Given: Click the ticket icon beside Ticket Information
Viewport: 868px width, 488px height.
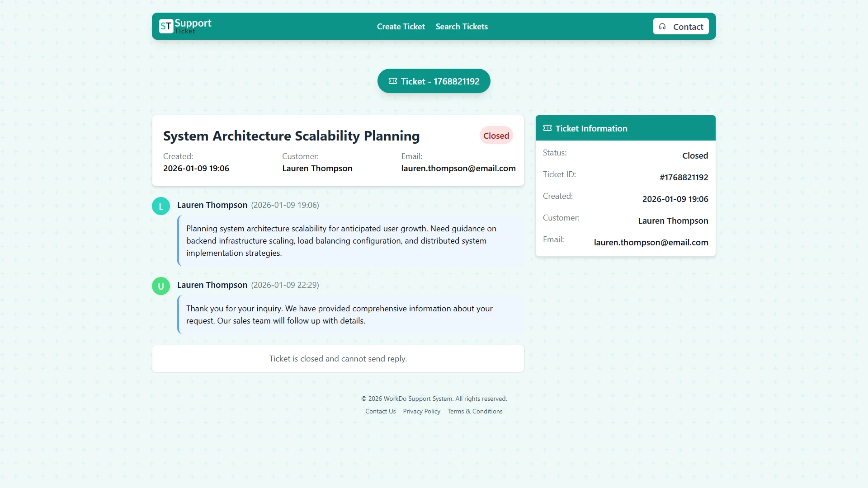Looking at the screenshot, I should click(547, 128).
